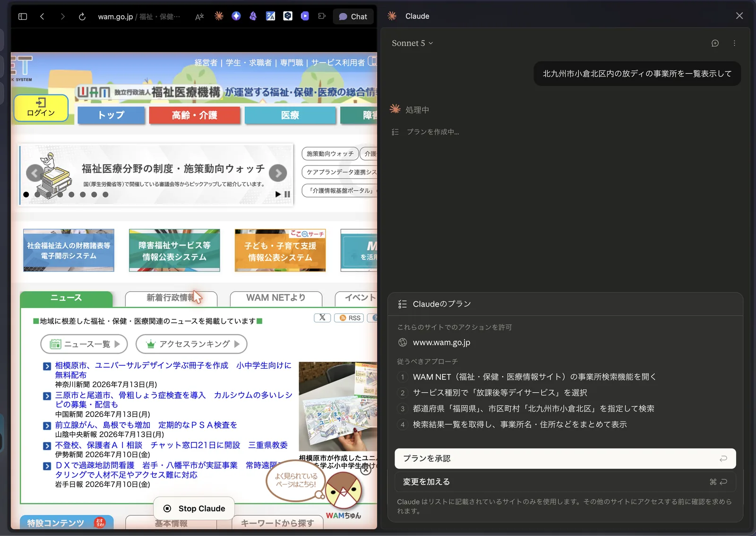Viewport: 756px width, 536px height.
Task: Close the Claude side panel
Action: (739, 16)
